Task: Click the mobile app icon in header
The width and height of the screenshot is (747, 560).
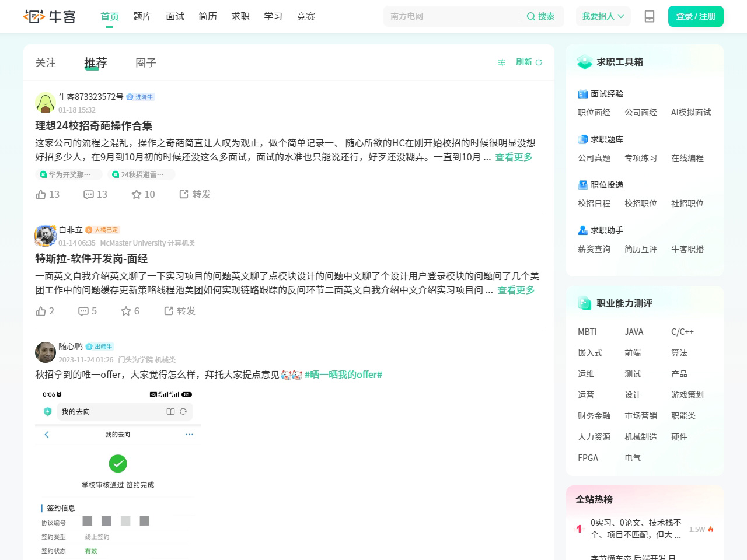Action: 649,16
